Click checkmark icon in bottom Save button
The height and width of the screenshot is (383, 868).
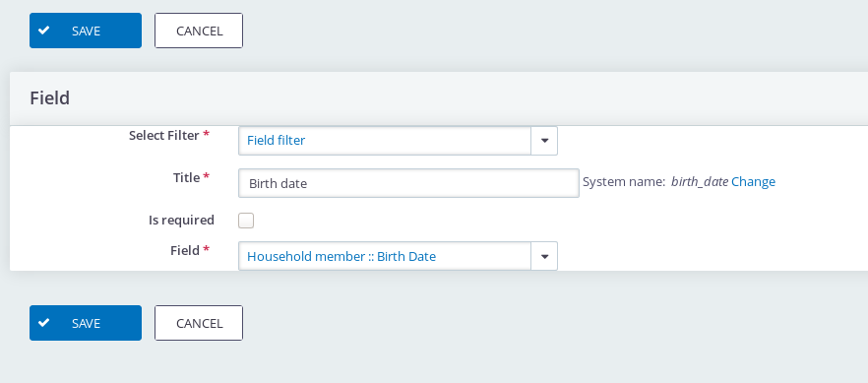[44, 323]
